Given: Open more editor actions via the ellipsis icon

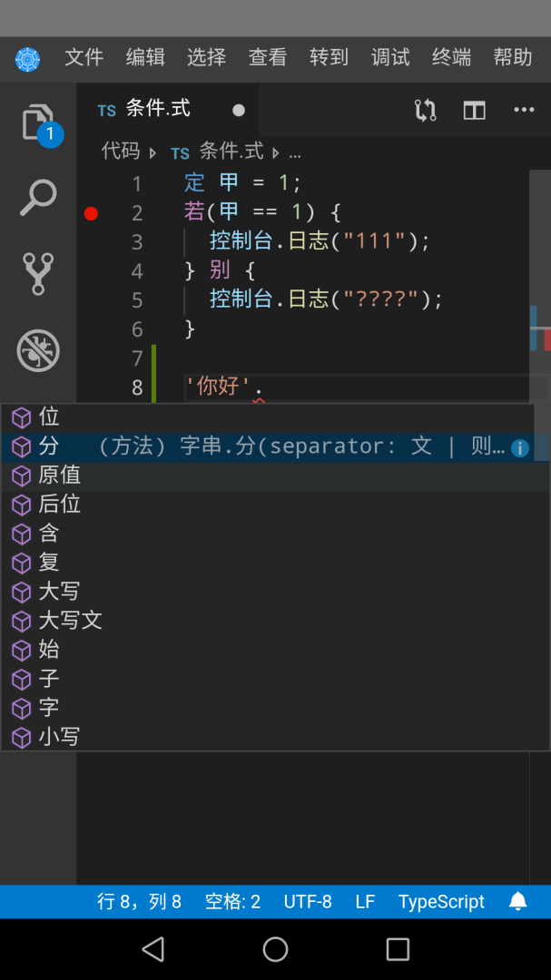Looking at the screenshot, I should (524, 109).
